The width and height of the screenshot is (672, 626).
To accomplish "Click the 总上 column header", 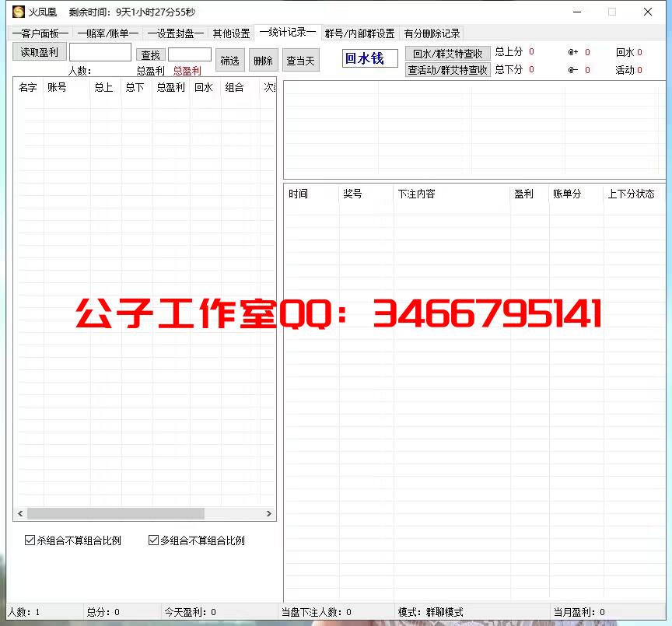I will coord(106,87).
